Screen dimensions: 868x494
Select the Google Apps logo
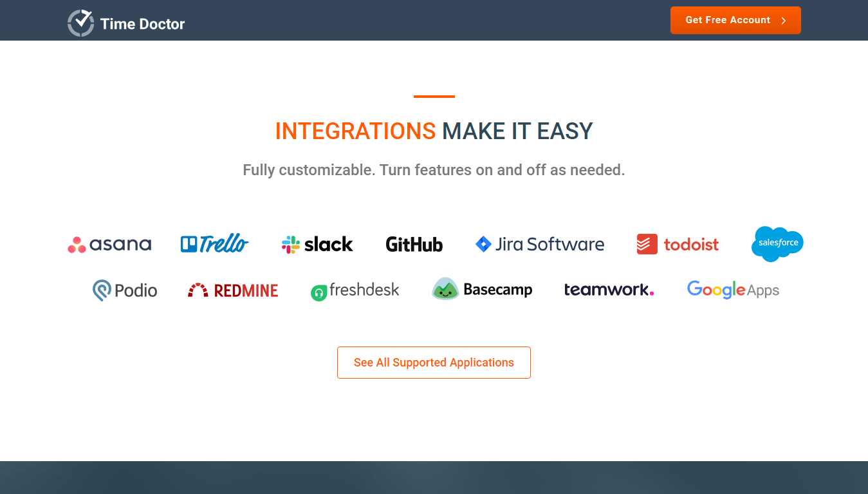pos(733,290)
